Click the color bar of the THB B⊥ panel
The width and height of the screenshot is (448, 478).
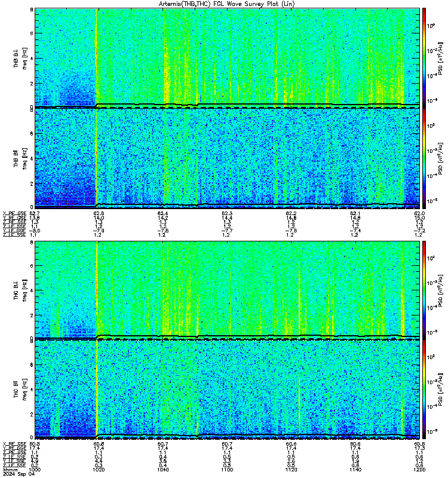(x=424, y=57)
